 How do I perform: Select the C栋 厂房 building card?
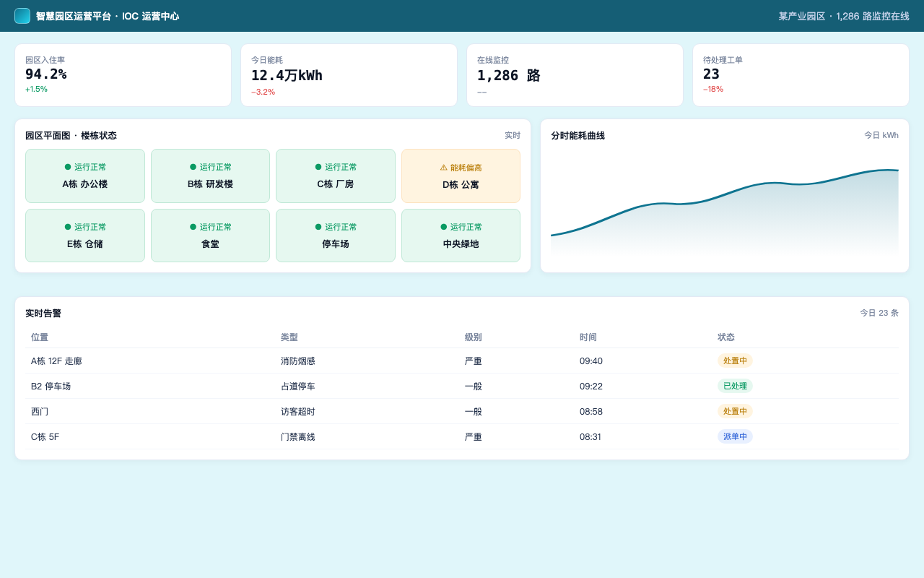tap(336, 176)
